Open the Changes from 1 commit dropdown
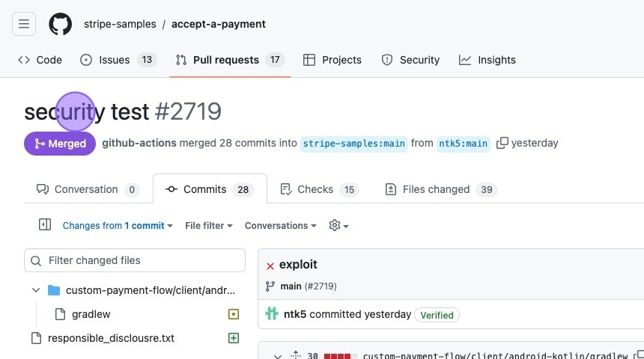 (x=118, y=226)
